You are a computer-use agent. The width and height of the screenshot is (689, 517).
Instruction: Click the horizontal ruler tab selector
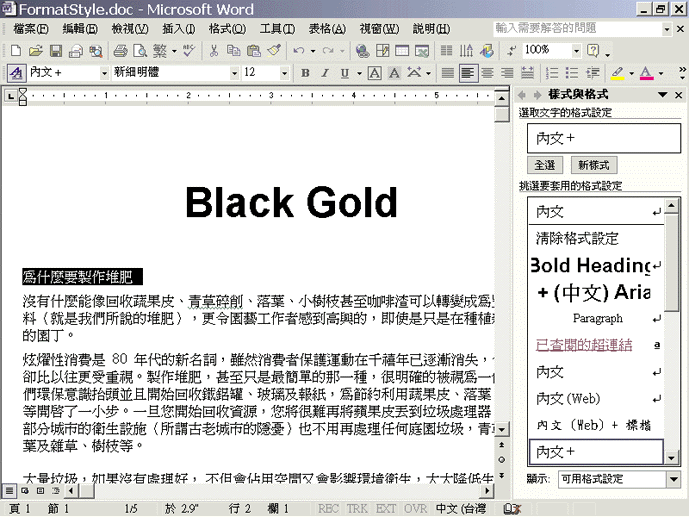(11, 96)
